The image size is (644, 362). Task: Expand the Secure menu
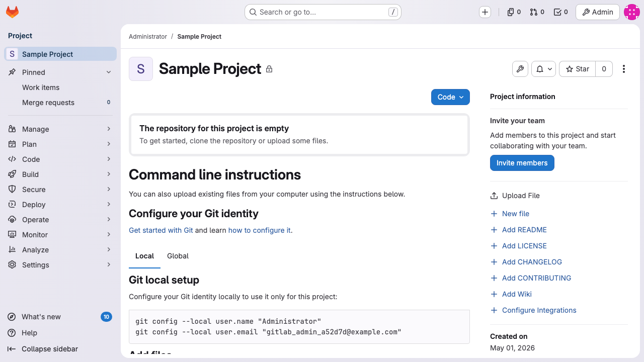click(60, 190)
